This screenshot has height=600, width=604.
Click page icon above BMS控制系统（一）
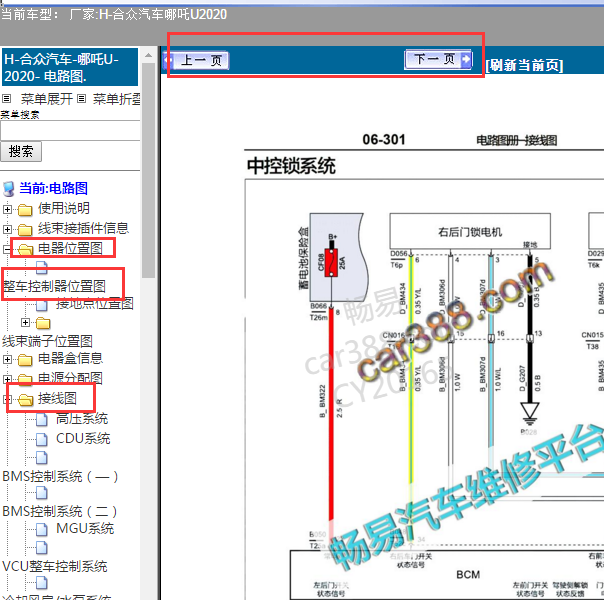[42, 458]
